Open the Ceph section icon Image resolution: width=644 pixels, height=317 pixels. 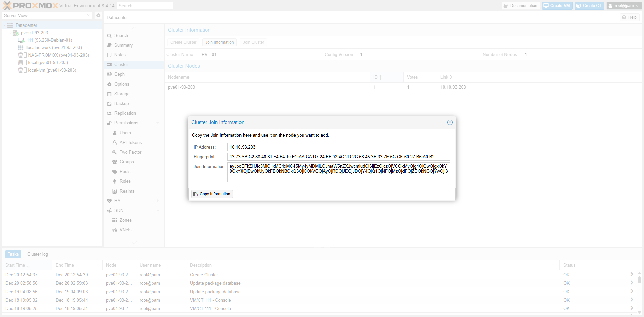click(109, 74)
